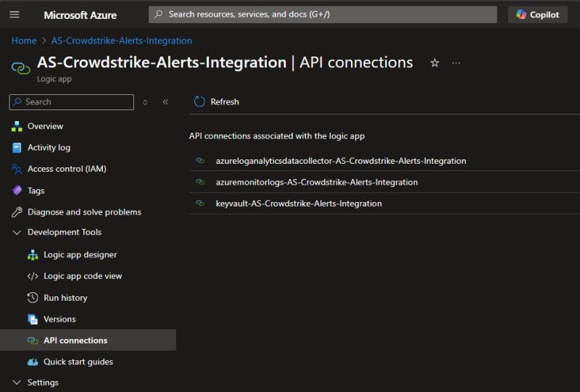Click the Quick start guides icon

[33, 362]
